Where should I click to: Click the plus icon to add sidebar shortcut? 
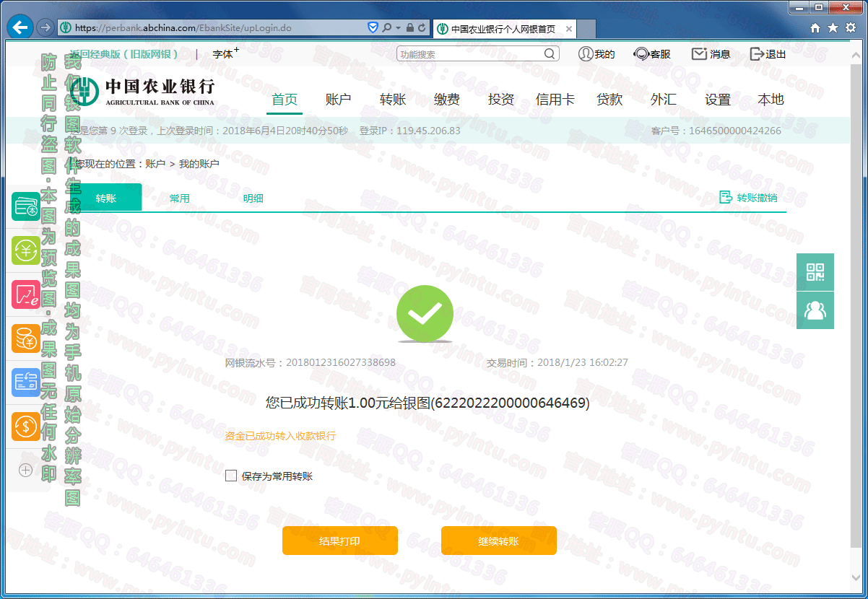[x=26, y=470]
